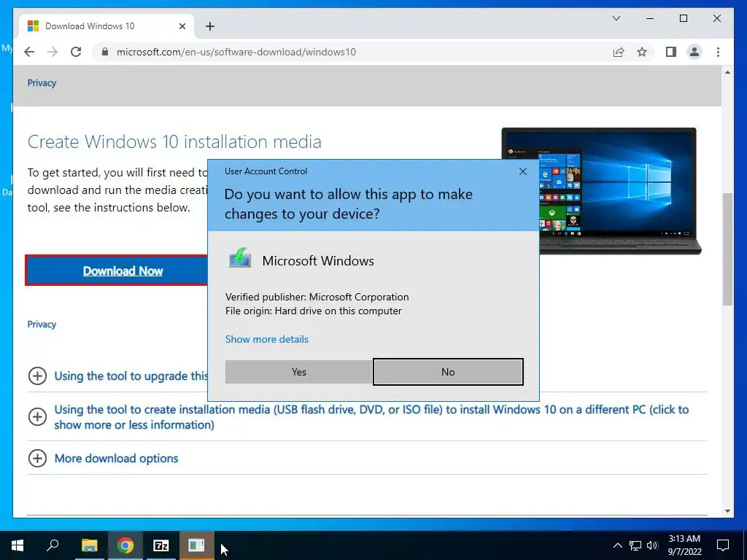
Task: Open network status tray icon
Action: click(635, 545)
